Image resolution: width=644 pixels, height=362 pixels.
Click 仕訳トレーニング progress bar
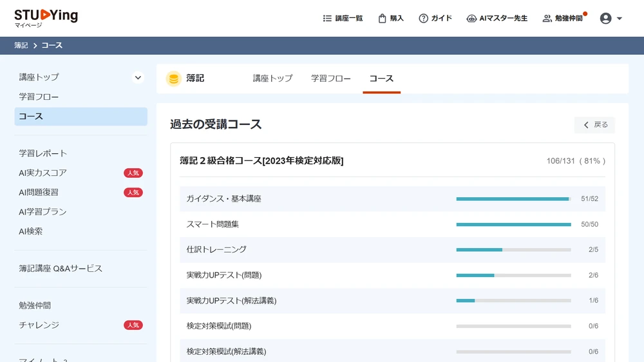513,250
